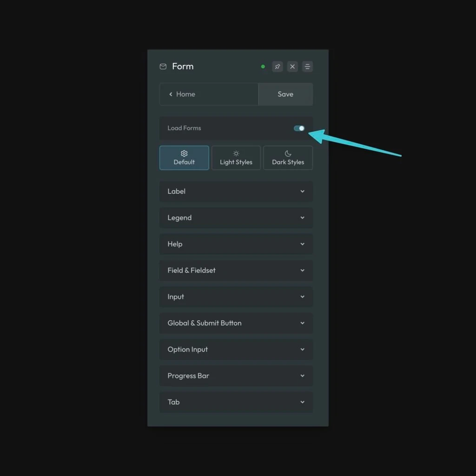
Task: Expand the Option Input section
Action: click(x=236, y=349)
